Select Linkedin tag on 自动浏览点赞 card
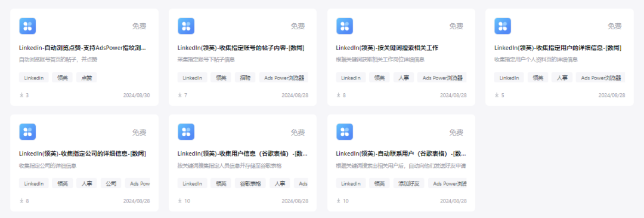Image resolution: width=644 pixels, height=218 pixels. 33,77
